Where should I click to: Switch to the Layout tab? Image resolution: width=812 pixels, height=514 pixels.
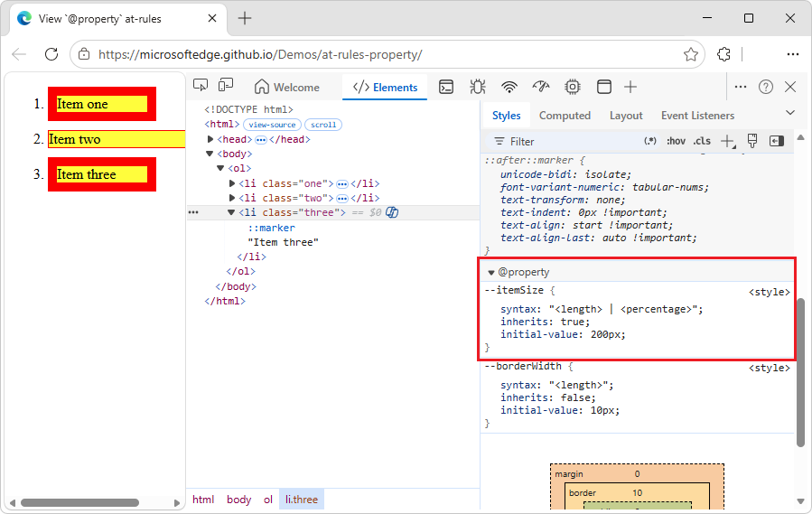[626, 116]
